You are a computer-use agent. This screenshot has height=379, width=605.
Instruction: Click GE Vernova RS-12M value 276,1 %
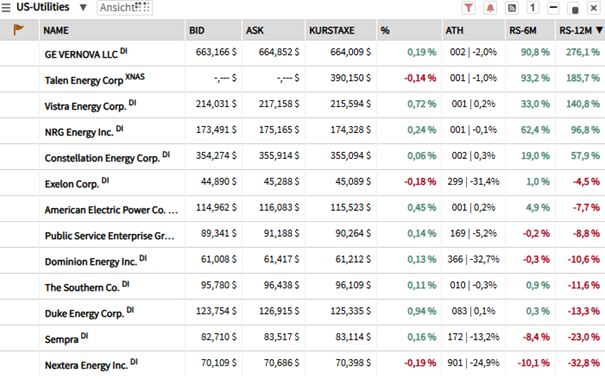[583, 52]
